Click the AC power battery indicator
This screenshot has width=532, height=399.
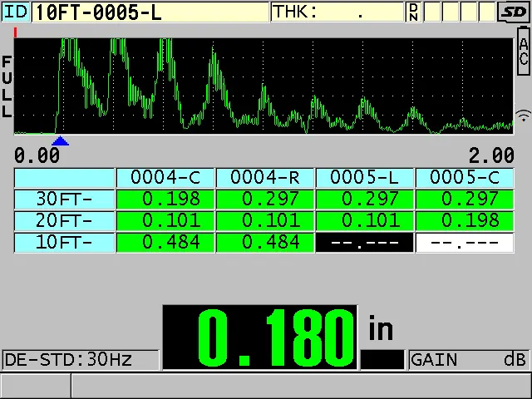[523, 51]
